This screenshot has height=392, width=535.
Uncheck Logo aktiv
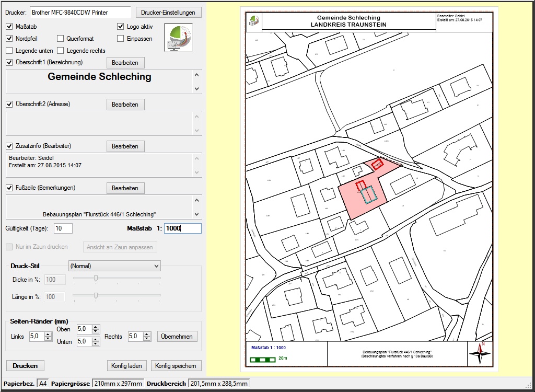pyautogui.click(x=121, y=27)
